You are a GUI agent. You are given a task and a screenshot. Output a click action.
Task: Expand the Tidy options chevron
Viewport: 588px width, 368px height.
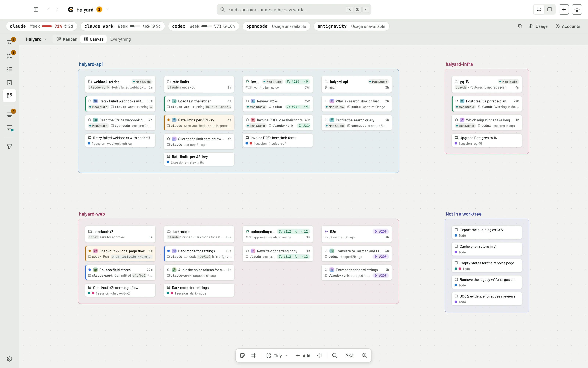point(286,356)
